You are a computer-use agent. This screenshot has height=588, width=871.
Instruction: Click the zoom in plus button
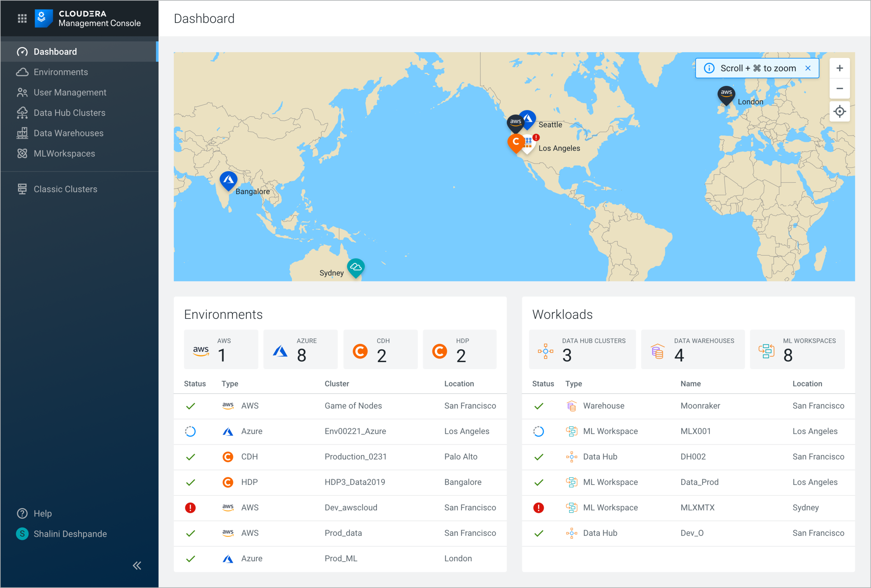(839, 68)
